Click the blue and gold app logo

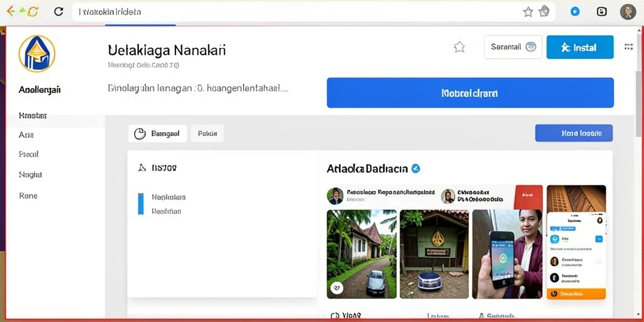[37, 54]
